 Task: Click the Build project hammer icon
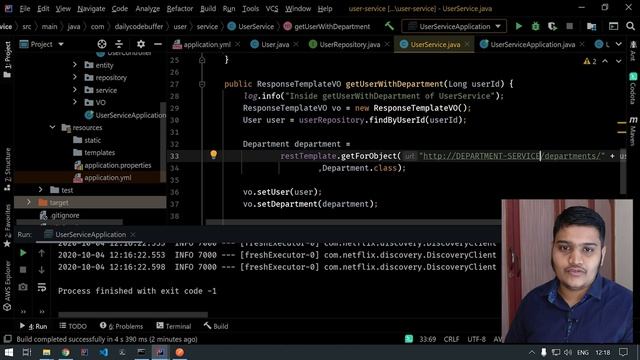click(389, 26)
